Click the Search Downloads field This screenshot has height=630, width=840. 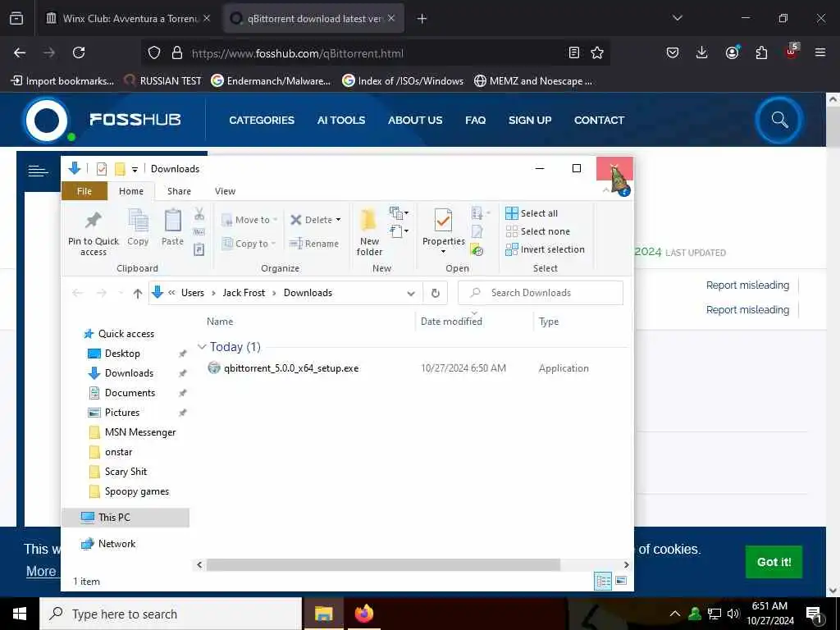pos(541,293)
